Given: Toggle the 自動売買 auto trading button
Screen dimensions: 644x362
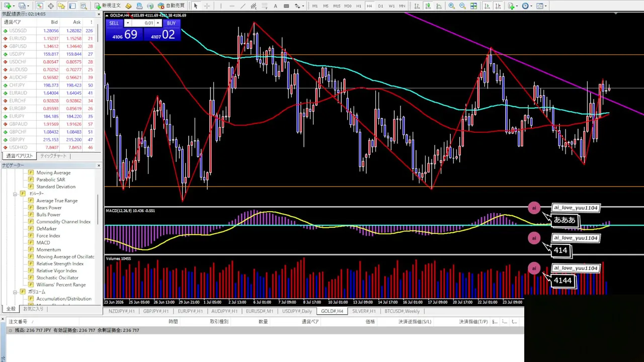Looking at the screenshot, I should tap(172, 6).
